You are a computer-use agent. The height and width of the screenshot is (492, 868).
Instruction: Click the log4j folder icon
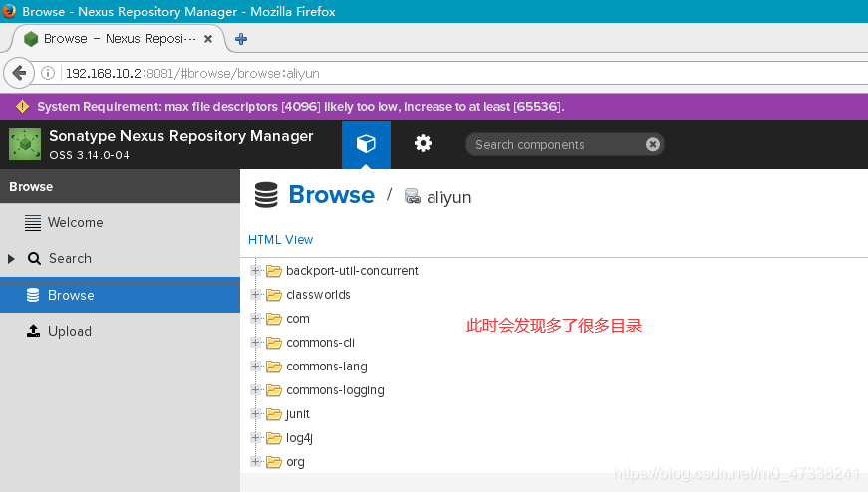274,438
